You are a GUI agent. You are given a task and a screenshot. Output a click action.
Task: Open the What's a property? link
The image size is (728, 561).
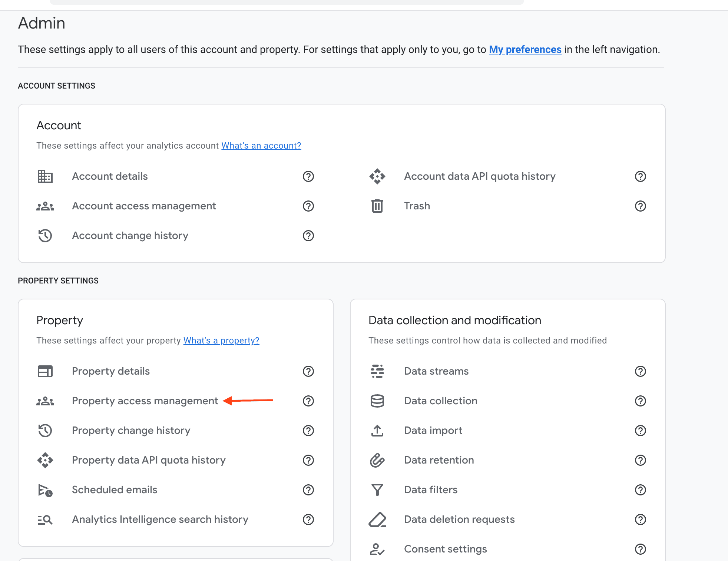[x=221, y=340]
